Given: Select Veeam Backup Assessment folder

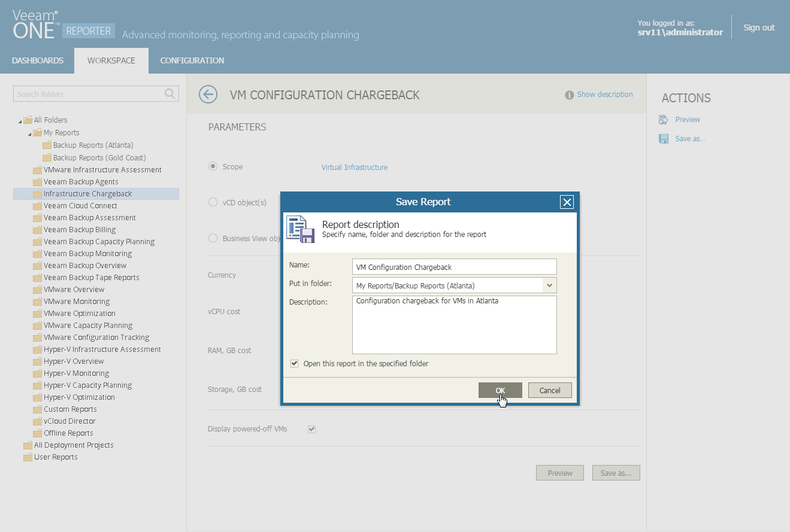Looking at the screenshot, I should tap(90, 218).
